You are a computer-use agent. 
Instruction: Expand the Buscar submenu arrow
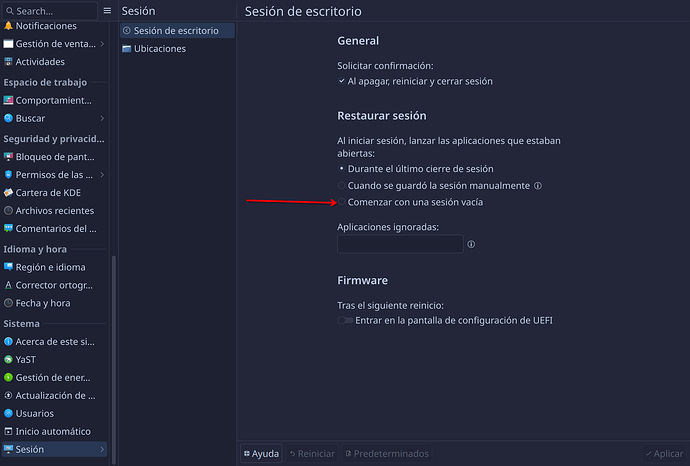103,119
